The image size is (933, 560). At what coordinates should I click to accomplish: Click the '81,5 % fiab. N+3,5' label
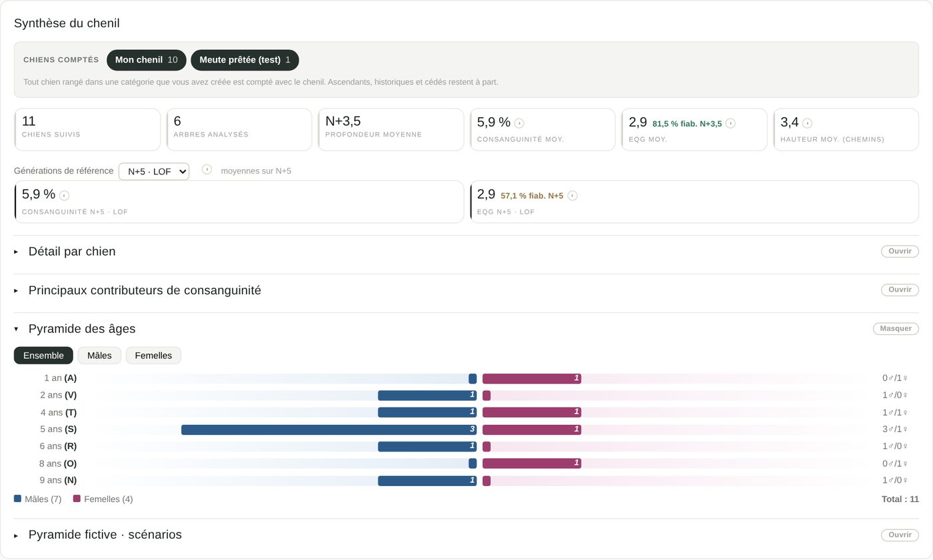coord(687,124)
